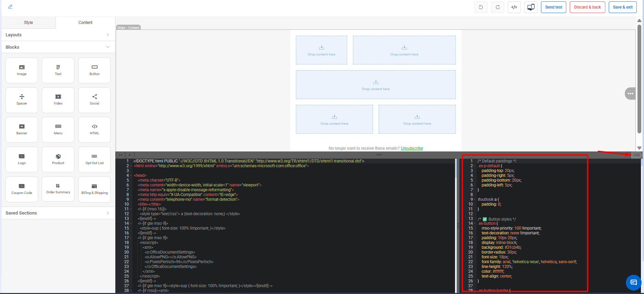Image resolution: width=644 pixels, height=294 pixels.
Task: Select the Video block
Action: click(x=58, y=100)
